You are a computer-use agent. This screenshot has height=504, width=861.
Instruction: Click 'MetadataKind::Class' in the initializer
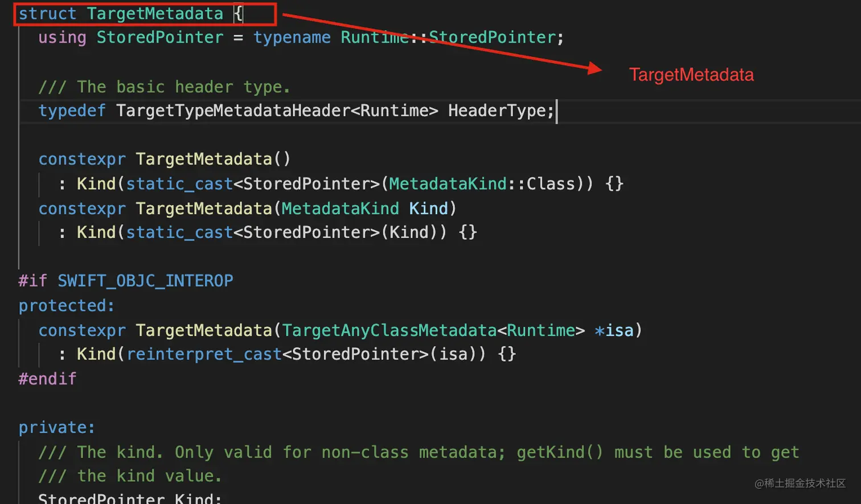[482, 183]
